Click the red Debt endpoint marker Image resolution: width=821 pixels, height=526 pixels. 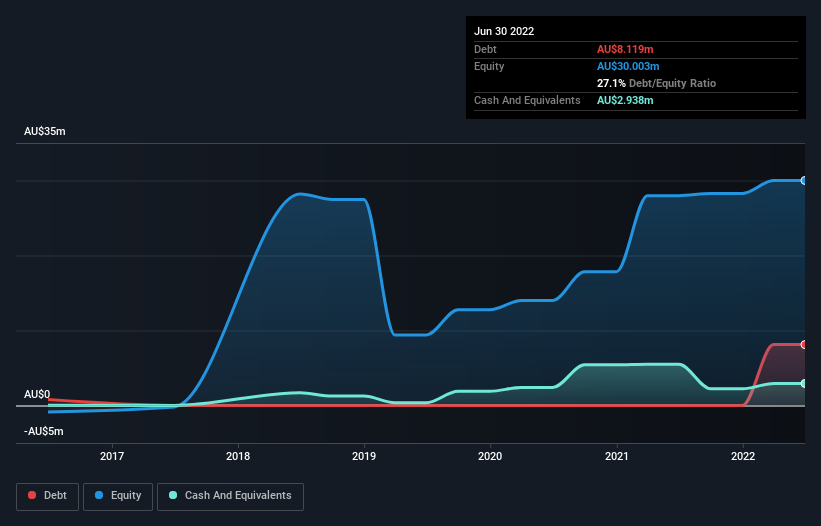[804, 344]
